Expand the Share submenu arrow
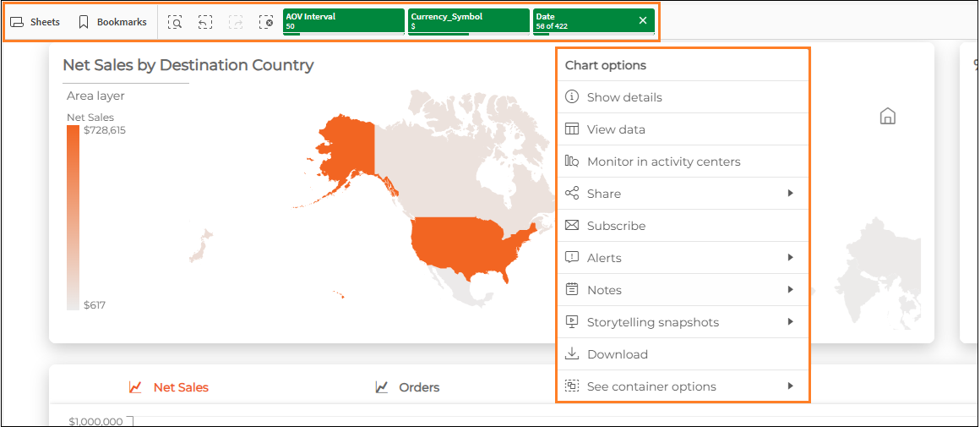This screenshot has width=980, height=427. click(x=790, y=194)
